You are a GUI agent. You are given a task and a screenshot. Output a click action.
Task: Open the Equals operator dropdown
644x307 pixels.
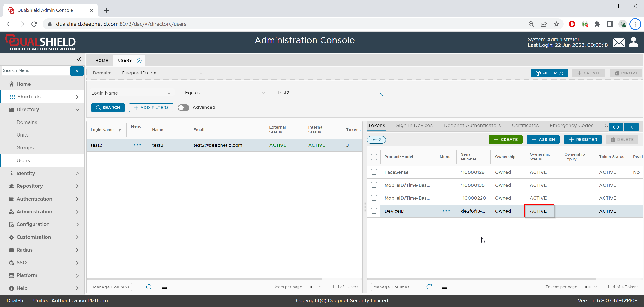225,93
